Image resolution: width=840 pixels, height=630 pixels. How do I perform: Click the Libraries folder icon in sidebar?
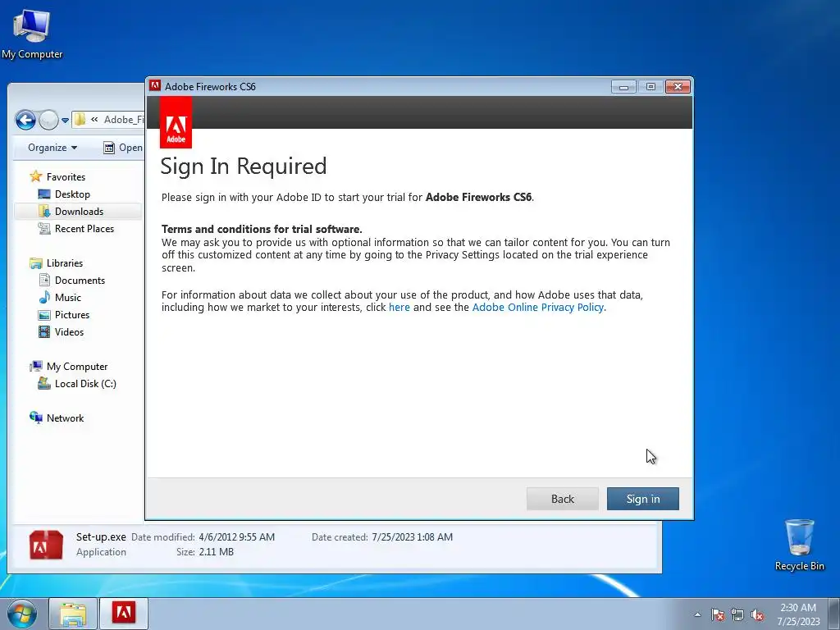click(36, 263)
